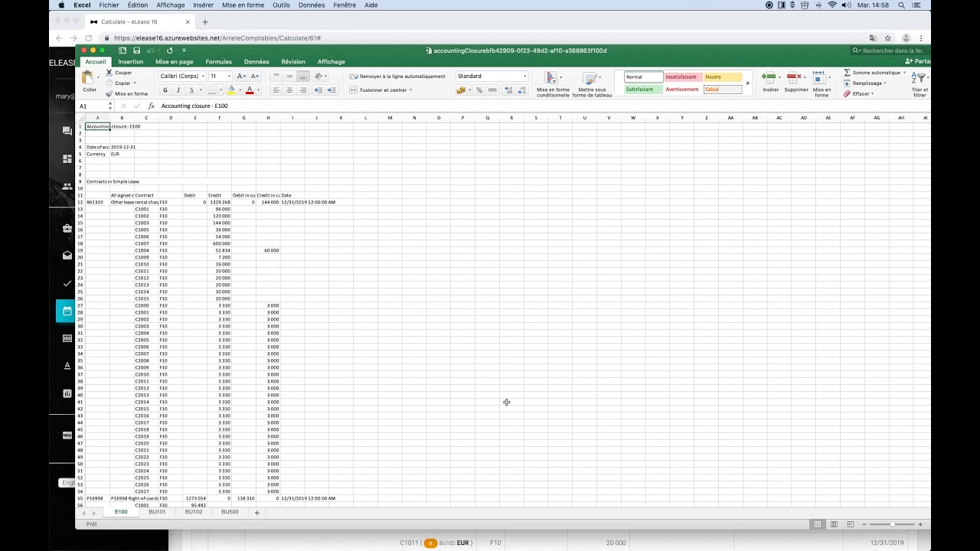Click the yellow fill color bucket
This screenshot has width=980, height=551.
231,90
